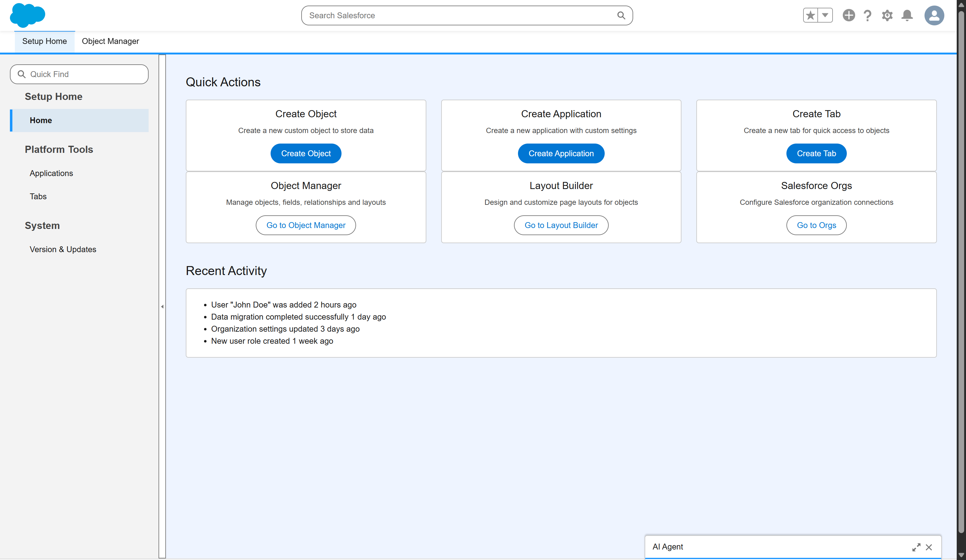Expand the AI Agent panel
Screen dimensions: 966x560
pyautogui.click(x=916, y=547)
